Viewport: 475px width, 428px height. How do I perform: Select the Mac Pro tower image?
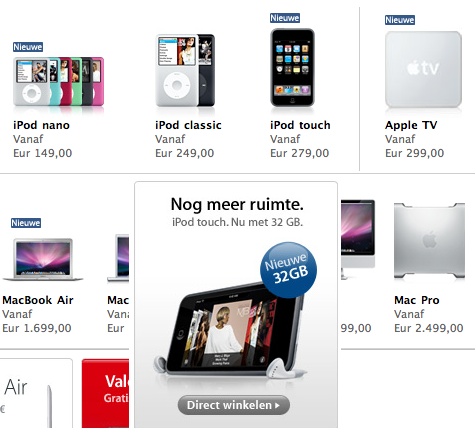pos(429,241)
